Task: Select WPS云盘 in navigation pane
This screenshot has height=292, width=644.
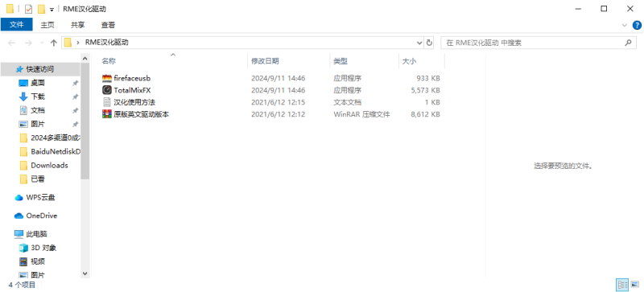Action: [41, 197]
